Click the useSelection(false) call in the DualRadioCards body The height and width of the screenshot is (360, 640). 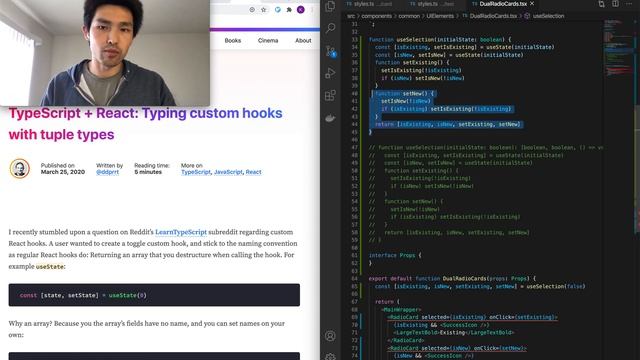(556, 287)
